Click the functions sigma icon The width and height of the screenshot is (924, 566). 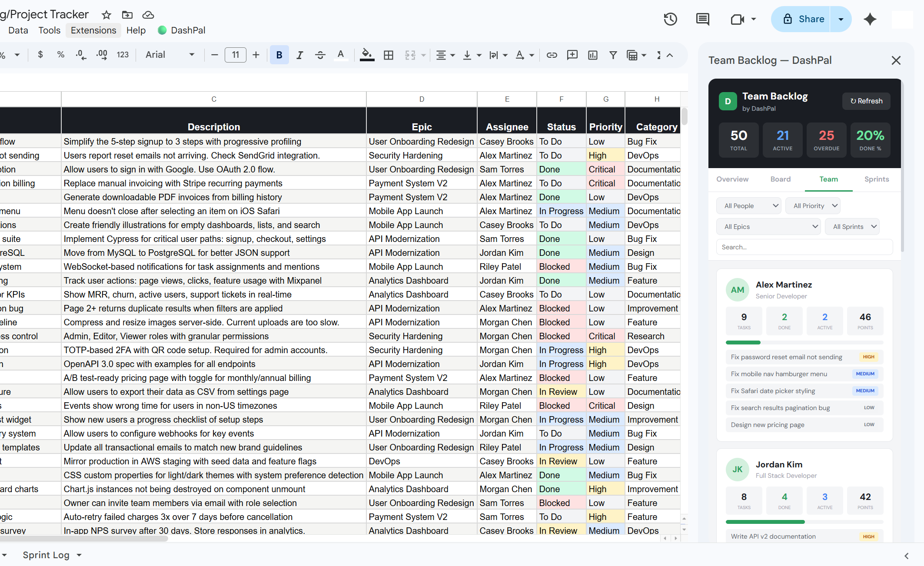[x=659, y=55]
